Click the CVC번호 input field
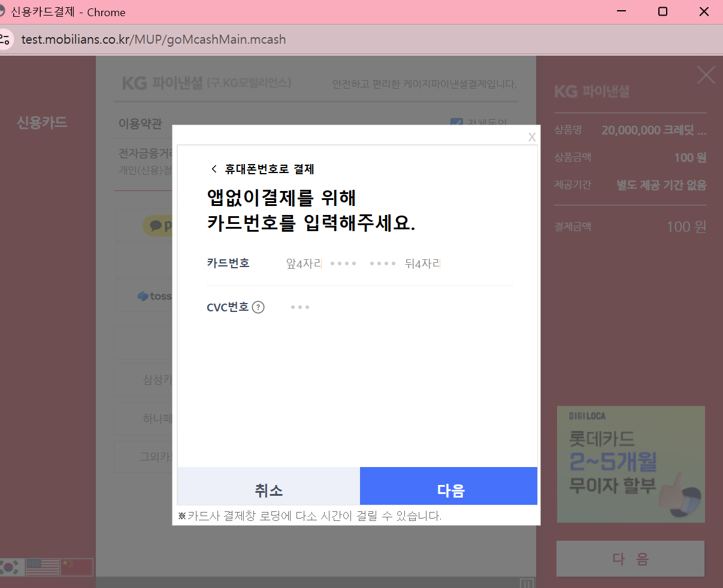This screenshot has height=588, width=723. 300,307
